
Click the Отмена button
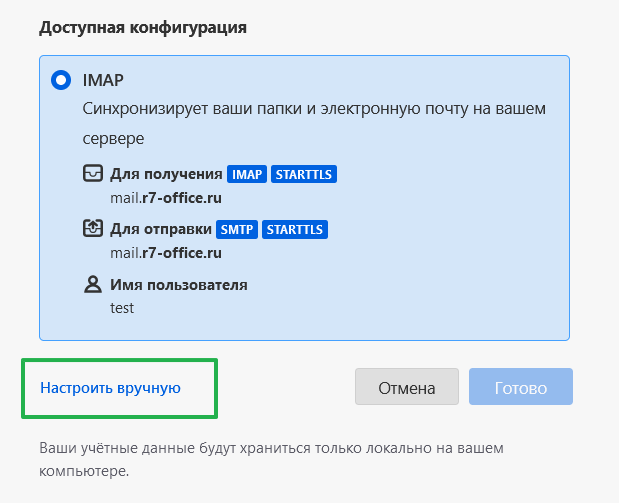click(x=407, y=387)
